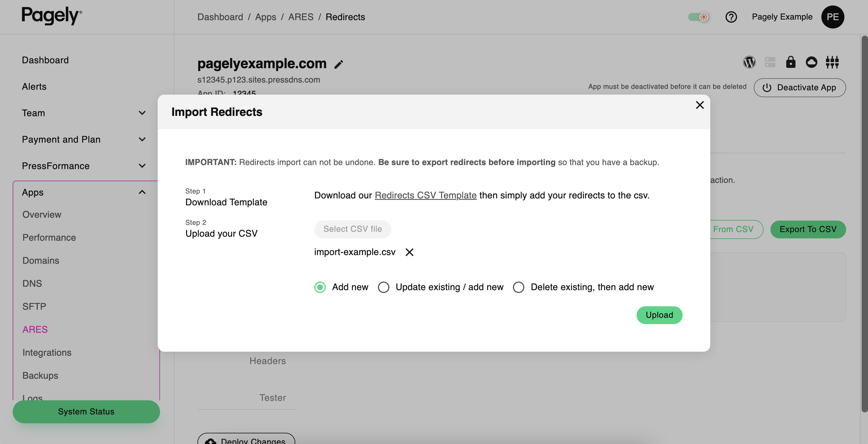
Task: Select ARES in the sidebar
Action: pyautogui.click(x=35, y=330)
